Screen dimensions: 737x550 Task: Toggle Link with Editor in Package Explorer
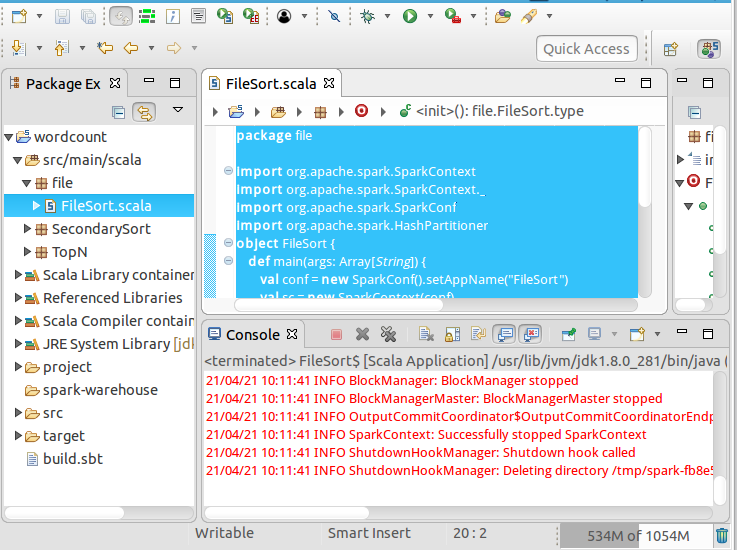click(x=144, y=112)
